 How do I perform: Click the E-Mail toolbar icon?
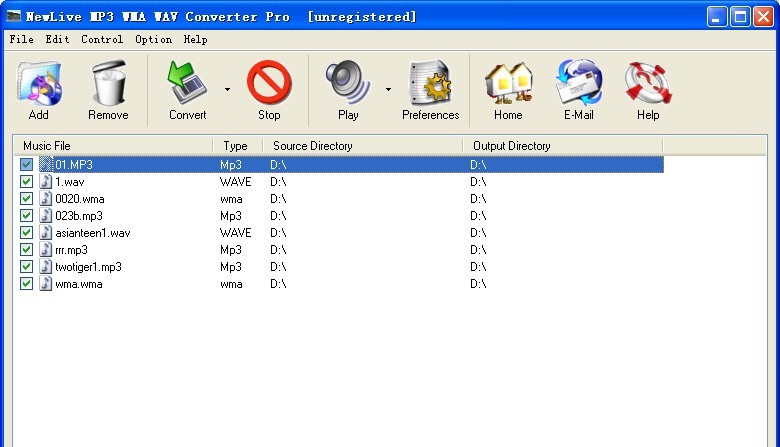click(x=578, y=90)
